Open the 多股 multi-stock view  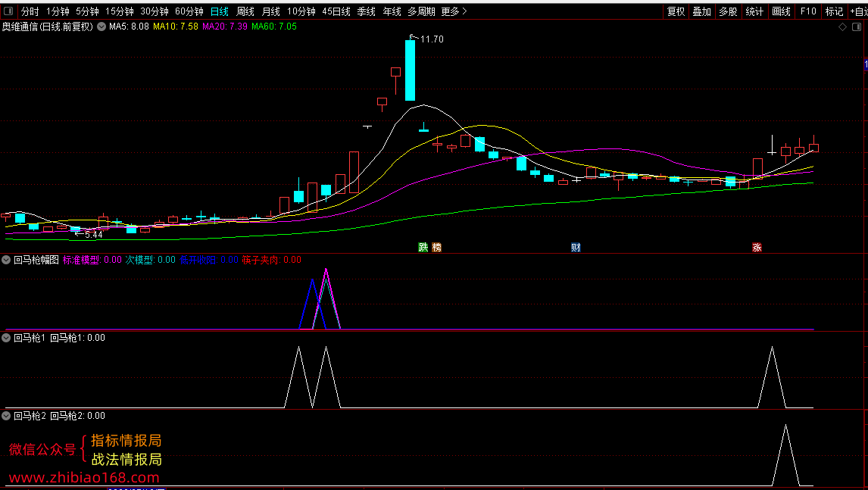pos(728,11)
